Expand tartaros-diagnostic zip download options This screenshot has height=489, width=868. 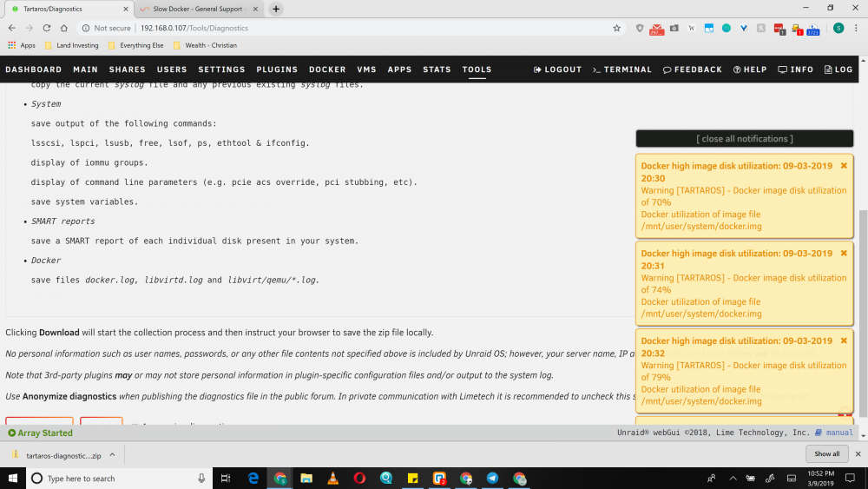point(112,454)
